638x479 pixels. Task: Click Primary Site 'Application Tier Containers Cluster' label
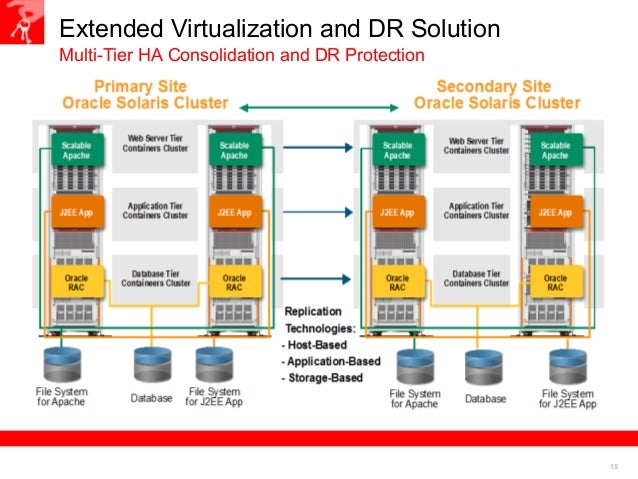[155, 210]
